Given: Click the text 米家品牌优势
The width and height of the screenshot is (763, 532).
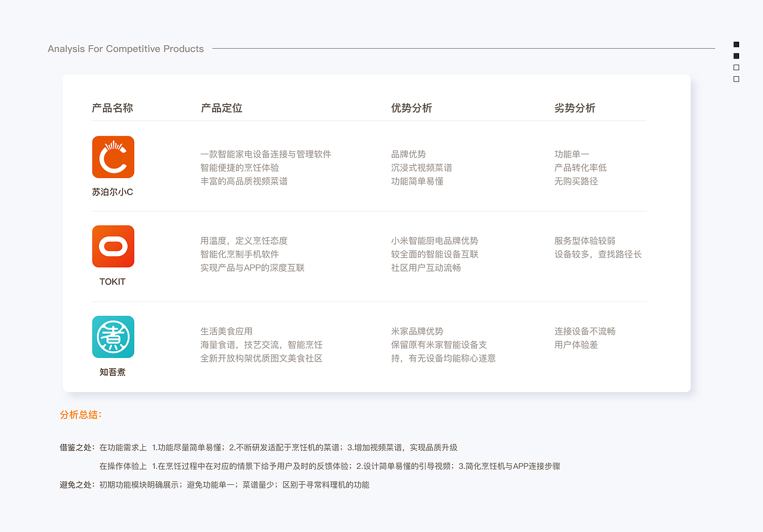Looking at the screenshot, I should (417, 331).
